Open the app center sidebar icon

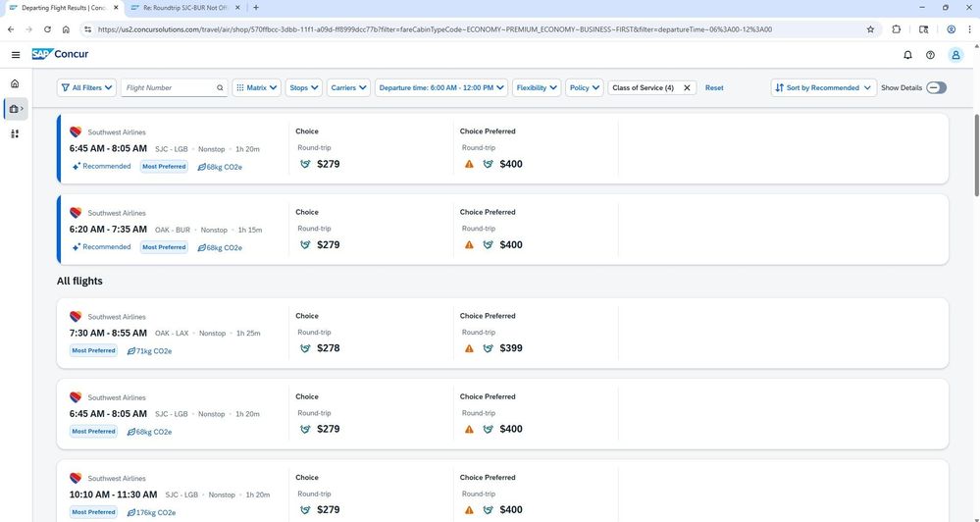point(15,133)
